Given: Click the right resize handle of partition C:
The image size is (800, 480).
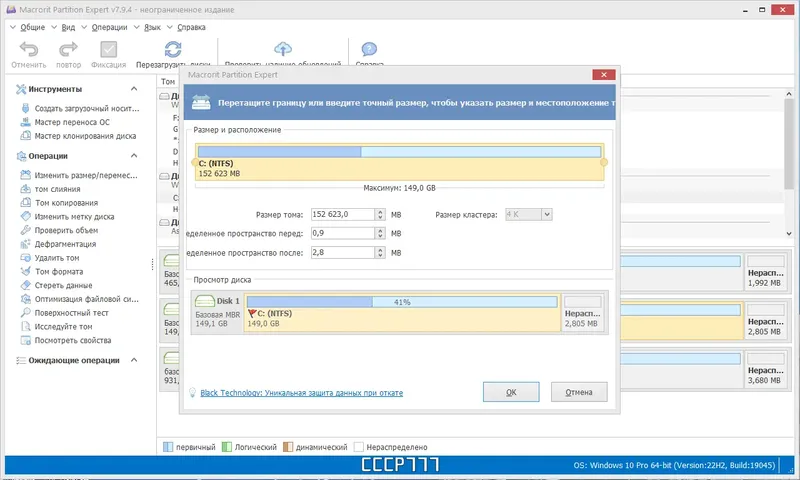Looking at the screenshot, I should 604,162.
